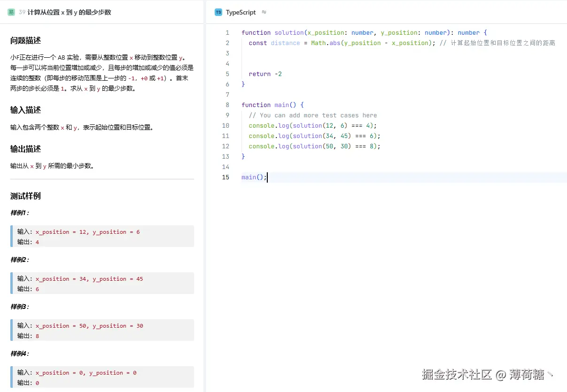Click the 样例3 label
The width and height of the screenshot is (567, 392).
[20, 307]
